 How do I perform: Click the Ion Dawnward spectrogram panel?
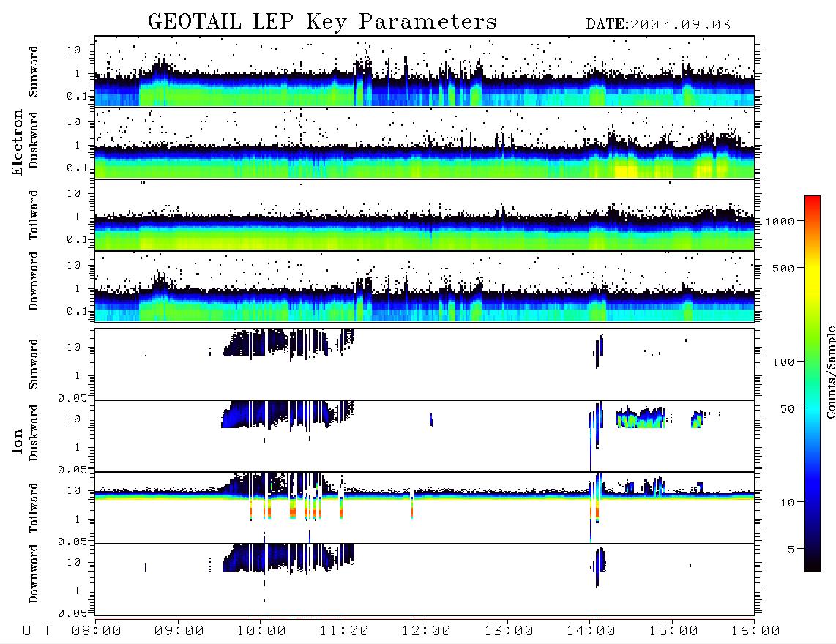[425, 580]
